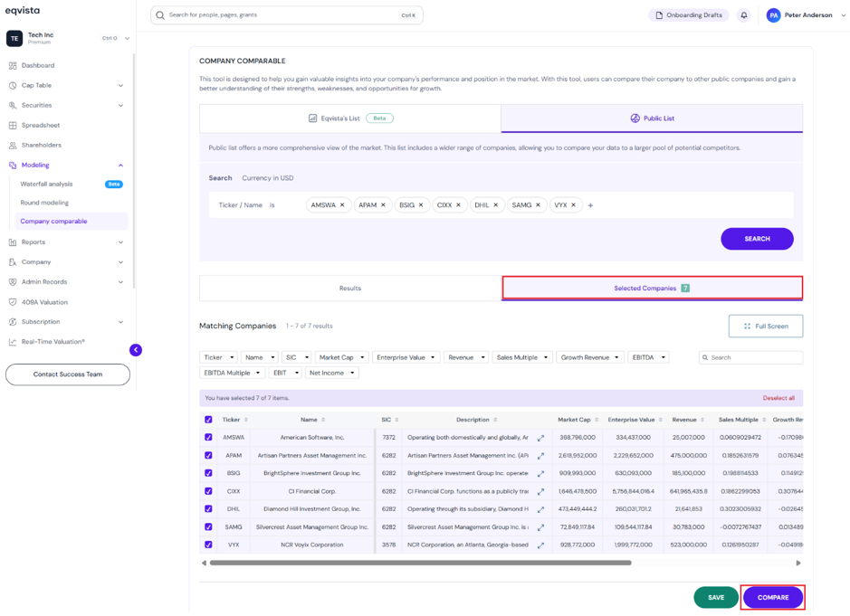Expand the BrightSphere description
Viewport: 850px width, 616px height.
pyautogui.click(x=540, y=473)
